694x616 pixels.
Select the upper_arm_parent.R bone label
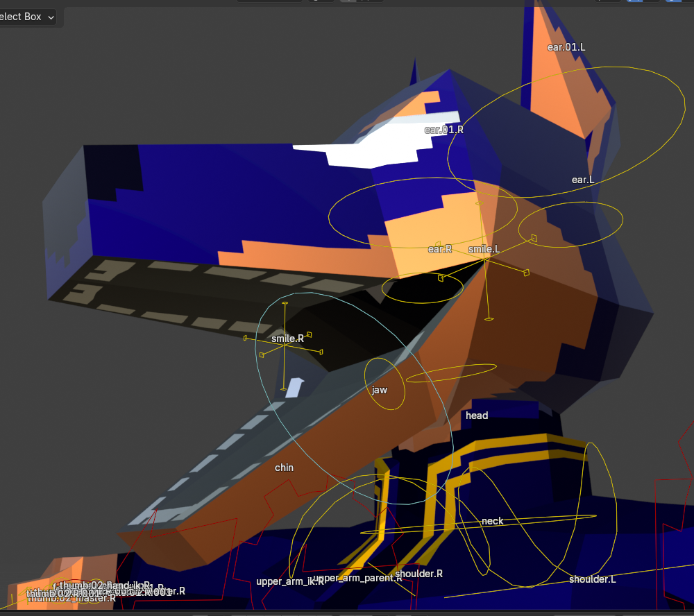(x=357, y=577)
